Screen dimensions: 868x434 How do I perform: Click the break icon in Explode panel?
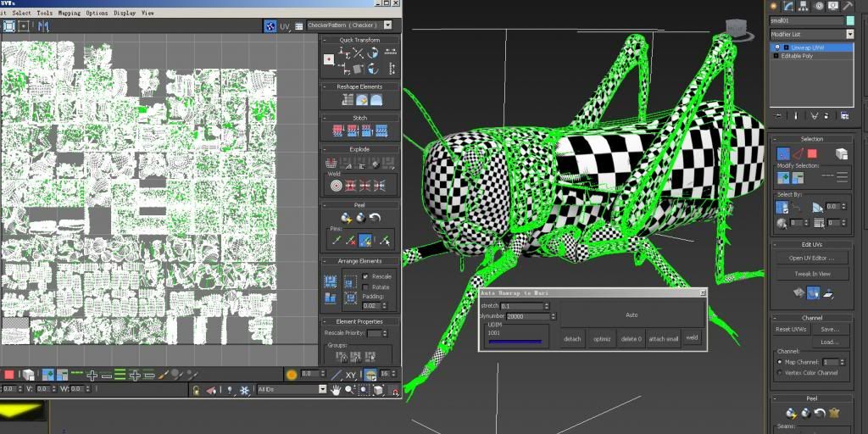tap(331, 163)
